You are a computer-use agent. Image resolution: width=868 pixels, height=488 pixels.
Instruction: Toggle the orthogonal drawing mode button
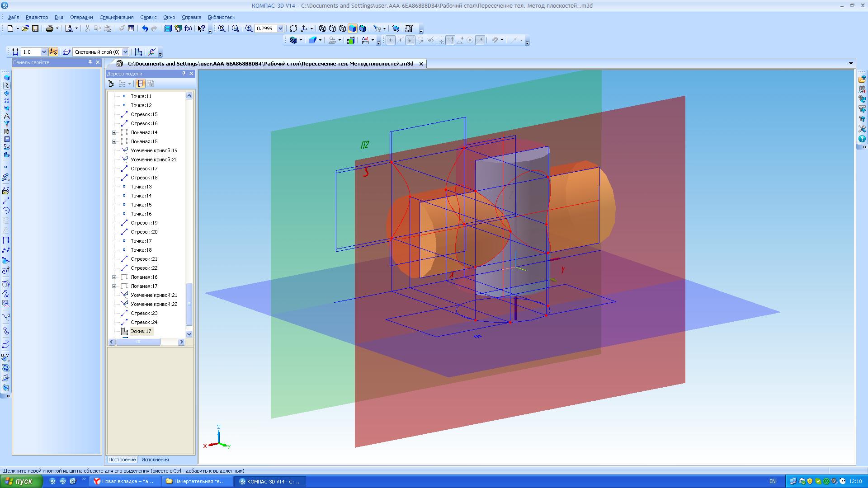pyautogui.click(x=53, y=52)
